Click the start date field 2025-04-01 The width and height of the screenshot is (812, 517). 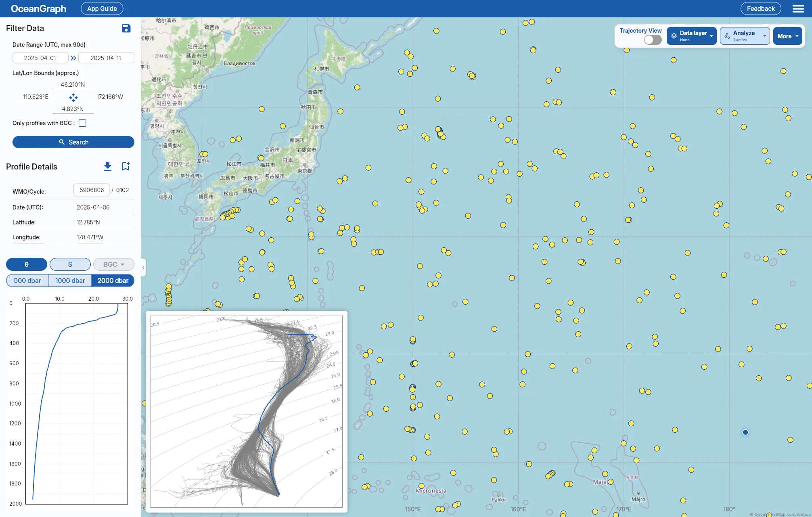(40, 58)
